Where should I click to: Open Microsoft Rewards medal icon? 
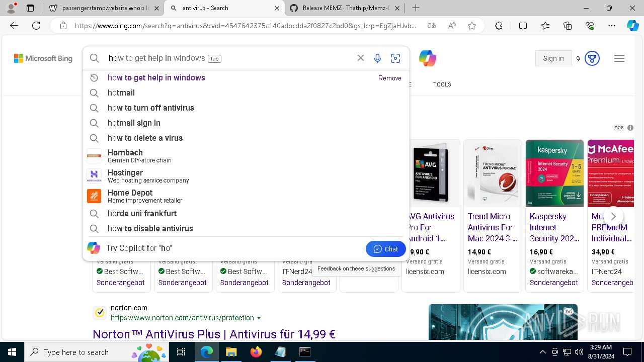tap(592, 58)
